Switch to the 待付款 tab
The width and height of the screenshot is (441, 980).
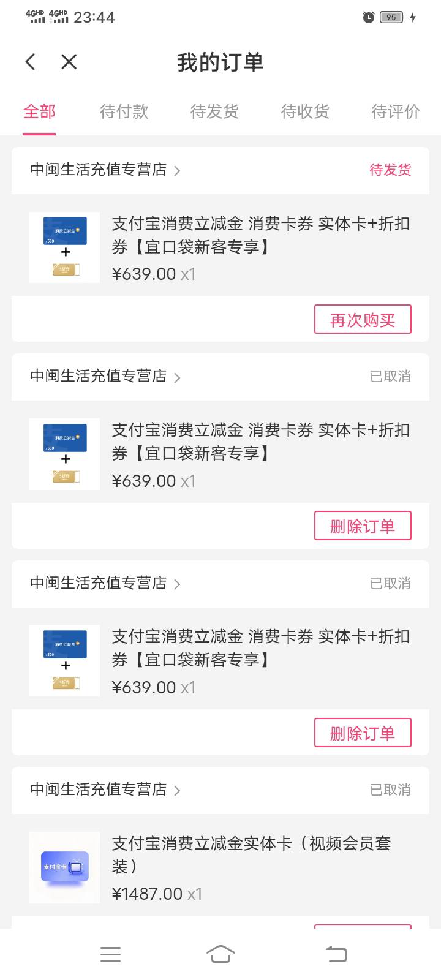pos(124,111)
